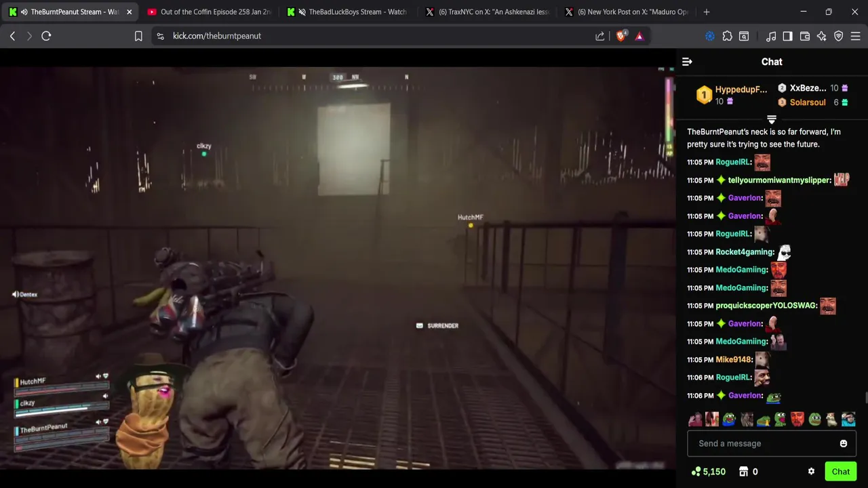Viewport: 868px width, 488px height.
Task: Open the channel shop storefront icon
Action: (743, 472)
